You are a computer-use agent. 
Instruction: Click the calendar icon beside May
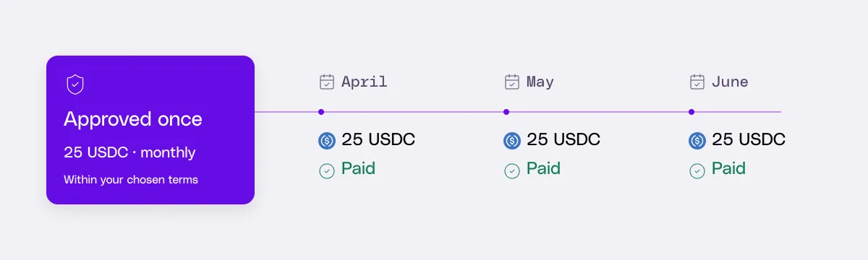512,82
